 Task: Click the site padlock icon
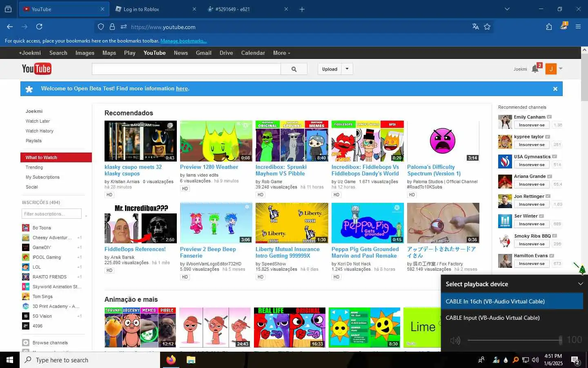112,27
